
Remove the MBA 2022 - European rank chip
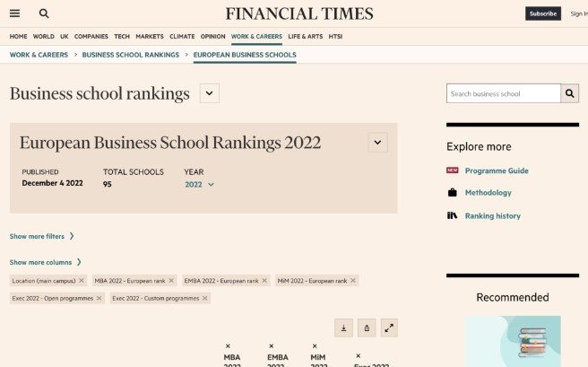pos(171,281)
